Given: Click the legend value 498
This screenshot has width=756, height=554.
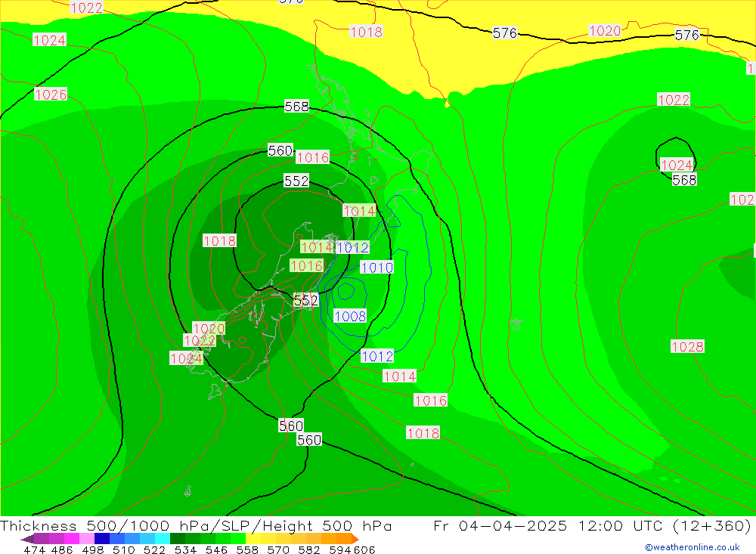Looking at the screenshot, I should pos(92,550).
